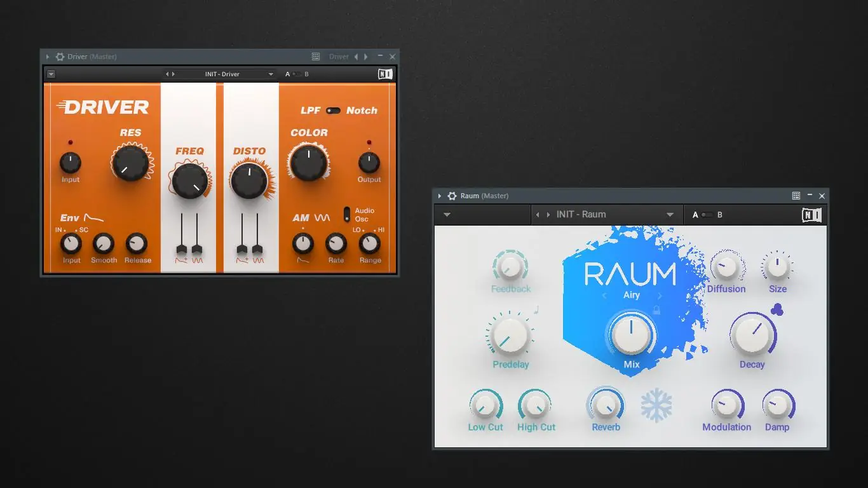Click the Smooth knob in Driver
Image resolution: width=868 pixels, height=488 pixels.
click(103, 243)
